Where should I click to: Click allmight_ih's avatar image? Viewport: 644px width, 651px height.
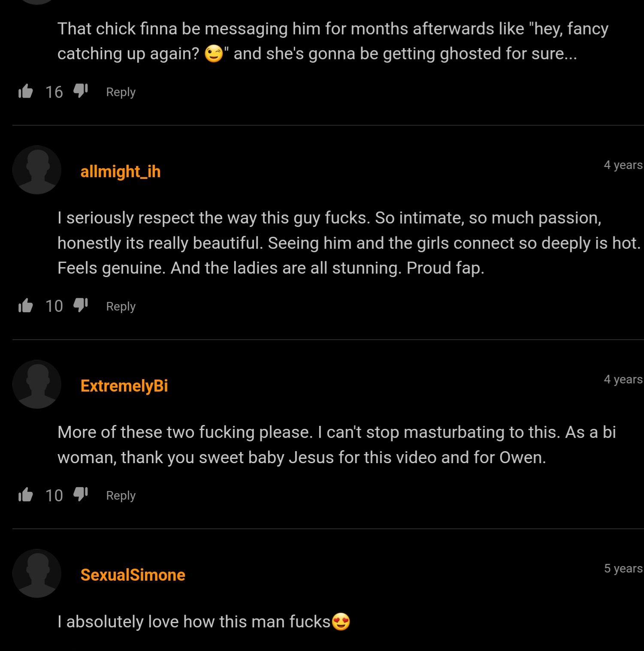pos(36,170)
